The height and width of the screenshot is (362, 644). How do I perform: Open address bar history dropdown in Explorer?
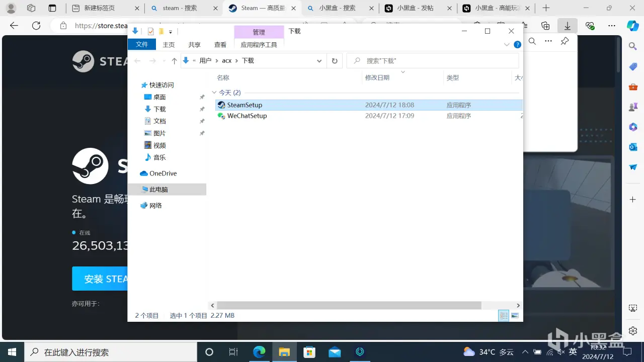pos(319,61)
